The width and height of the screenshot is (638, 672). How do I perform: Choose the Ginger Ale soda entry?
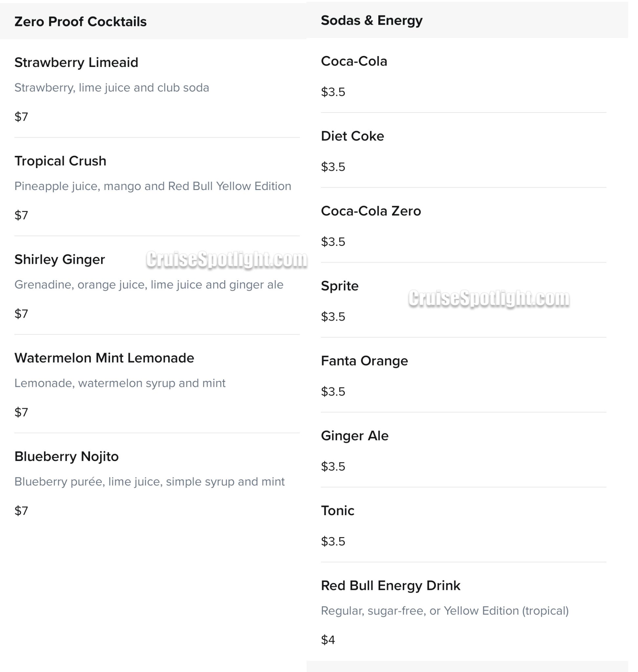(x=354, y=436)
